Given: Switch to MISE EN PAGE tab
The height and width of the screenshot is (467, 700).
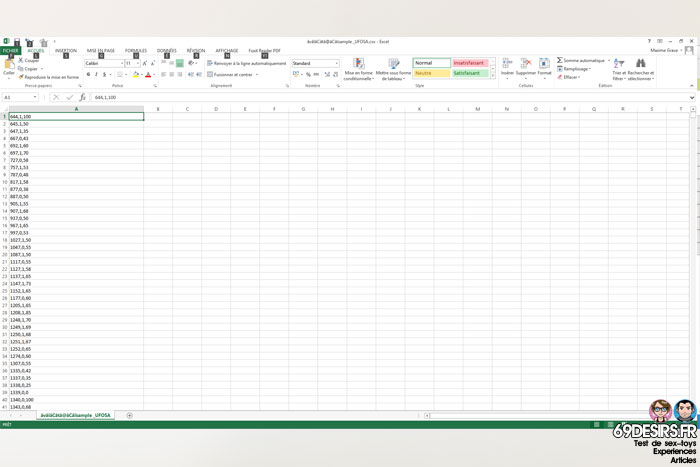Looking at the screenshot, I should [x=101, y=50].
